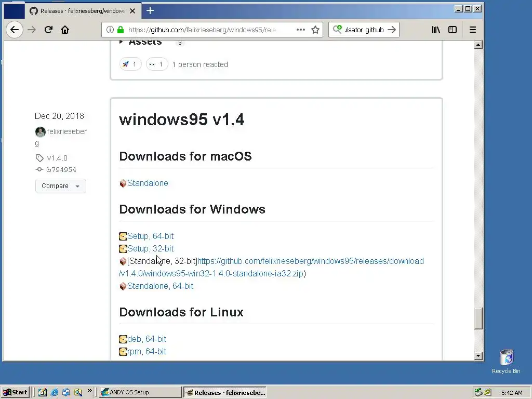The height and width of the screenshot is (399, 532).
Task: Open the v1.4.0 tag link
Action: 57,158
